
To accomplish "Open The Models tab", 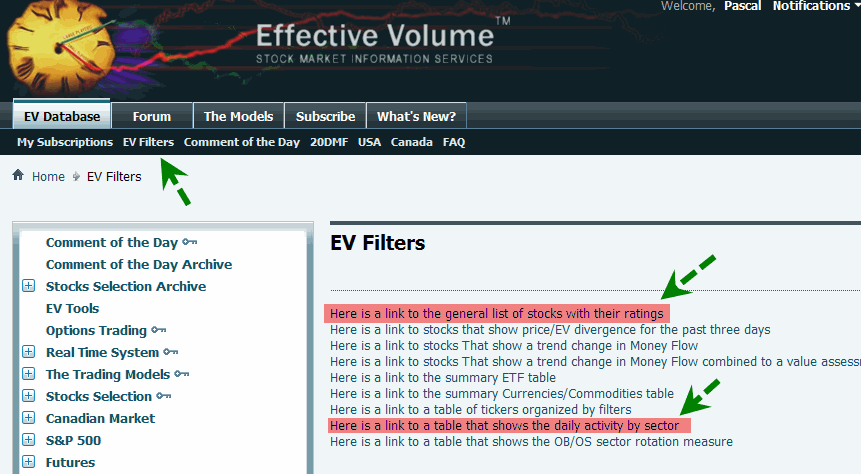I will click(x=238, y=116).
